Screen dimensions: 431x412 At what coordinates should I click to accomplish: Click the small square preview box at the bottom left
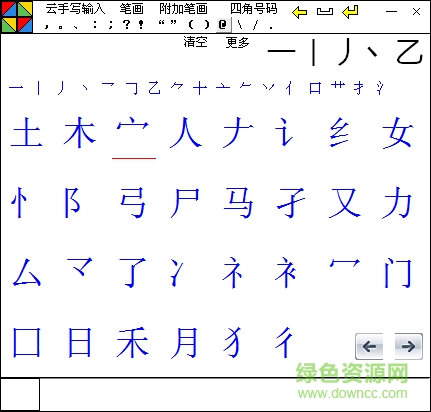[x=20, y=395]
